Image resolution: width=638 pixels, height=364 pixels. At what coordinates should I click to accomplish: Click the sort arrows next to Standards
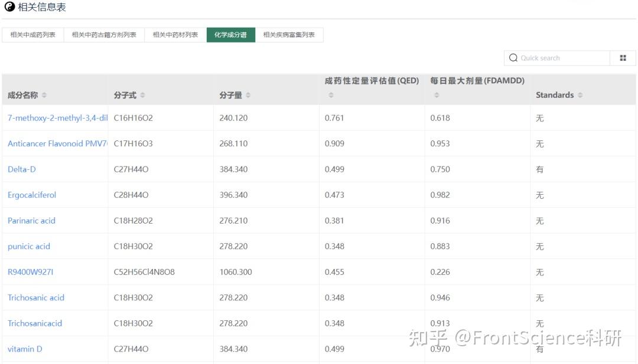(x=582, y=95)
